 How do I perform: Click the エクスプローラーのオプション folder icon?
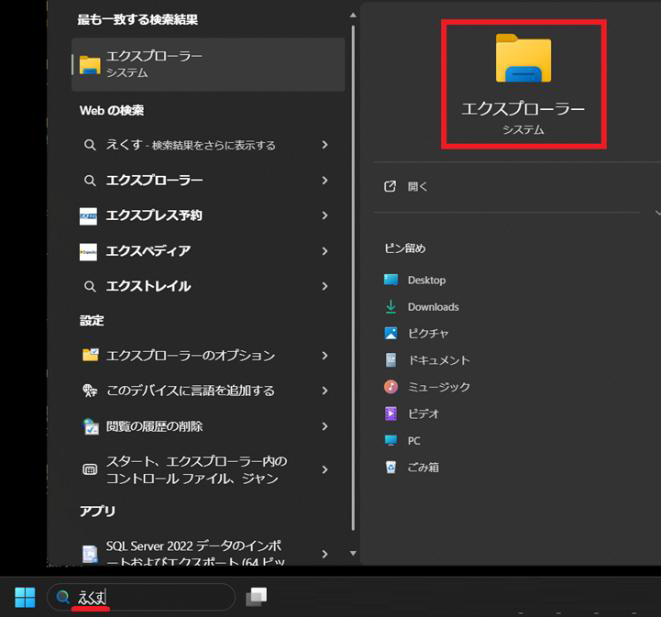coord(90,355)
